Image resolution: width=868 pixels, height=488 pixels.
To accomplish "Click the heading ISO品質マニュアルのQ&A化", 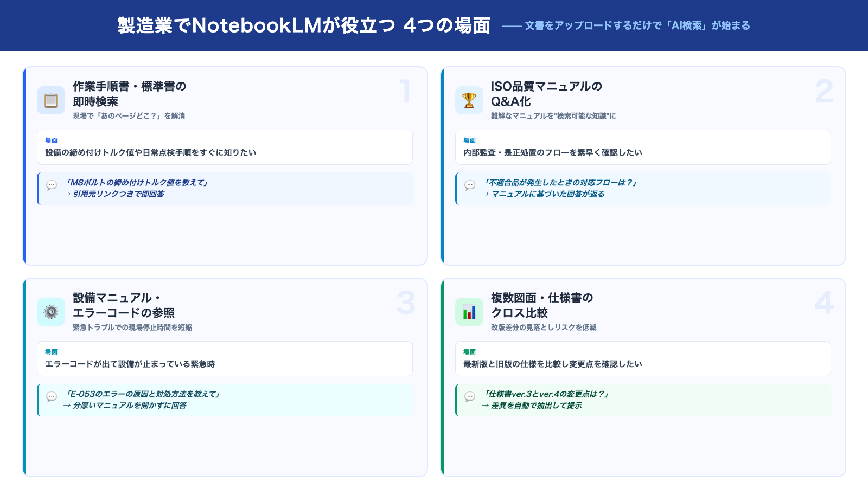I will [x=546, y=94].
